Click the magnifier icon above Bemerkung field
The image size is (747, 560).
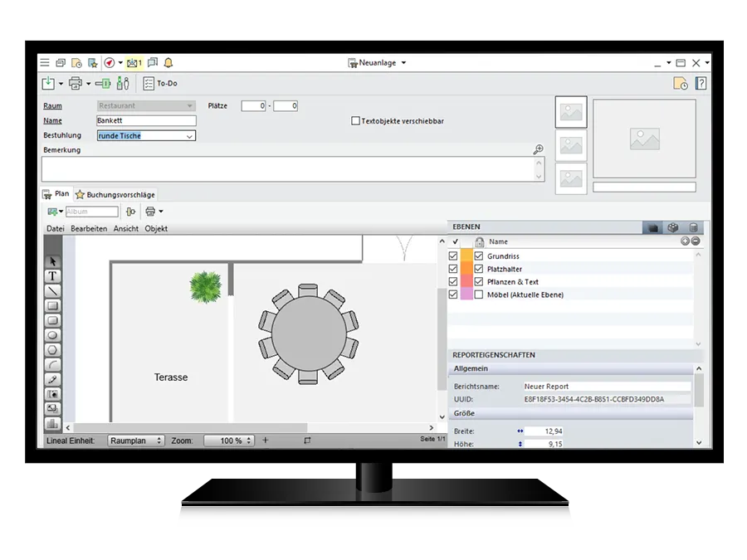(x=538, y=149)
